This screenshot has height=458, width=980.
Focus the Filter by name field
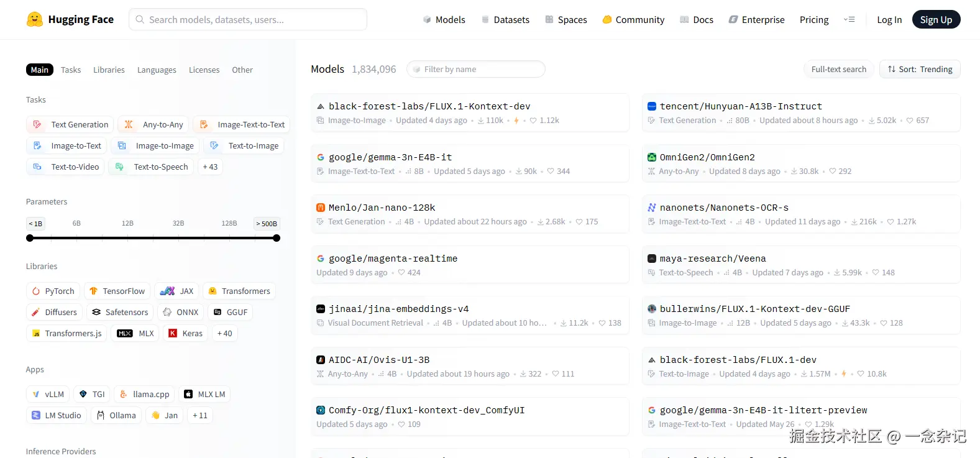(476, 69)
